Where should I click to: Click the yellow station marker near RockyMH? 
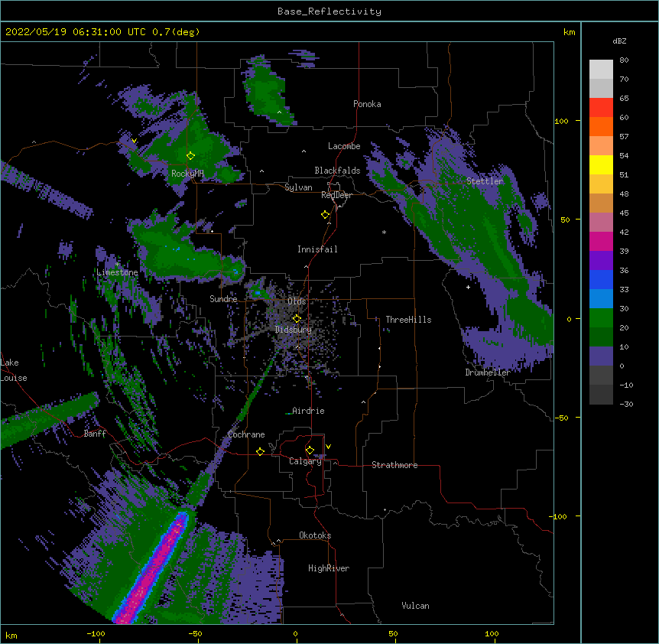coord(190,155)
